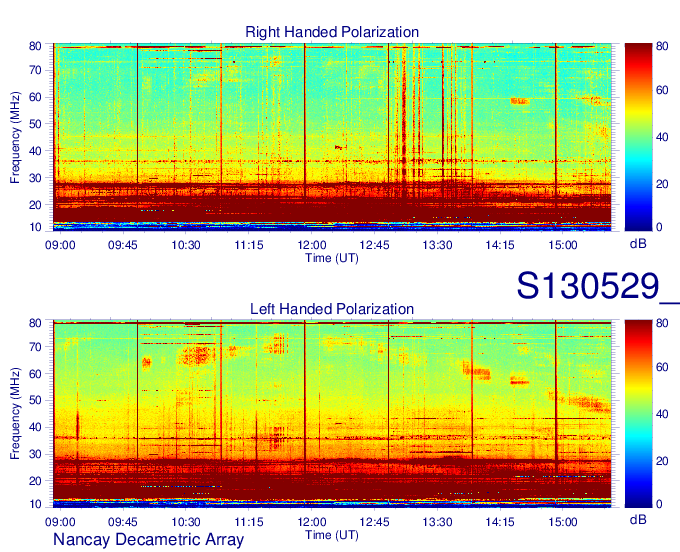Click the 80 dB label on the lower colorbar

click(x=662, y=323)
